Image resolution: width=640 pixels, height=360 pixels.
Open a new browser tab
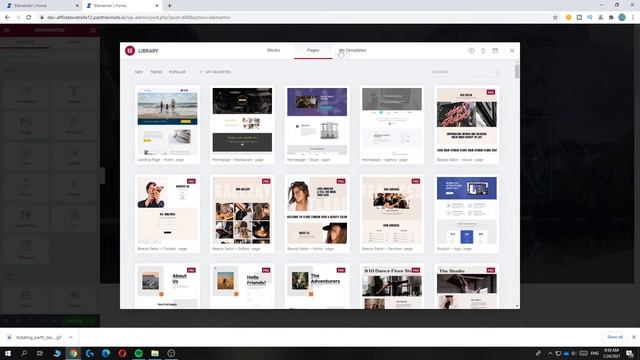point(169,6)
